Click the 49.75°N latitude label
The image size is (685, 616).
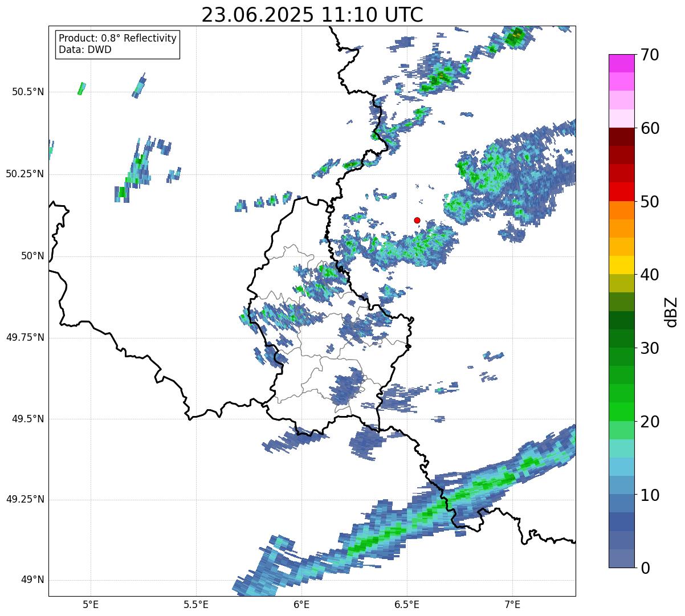25,337
